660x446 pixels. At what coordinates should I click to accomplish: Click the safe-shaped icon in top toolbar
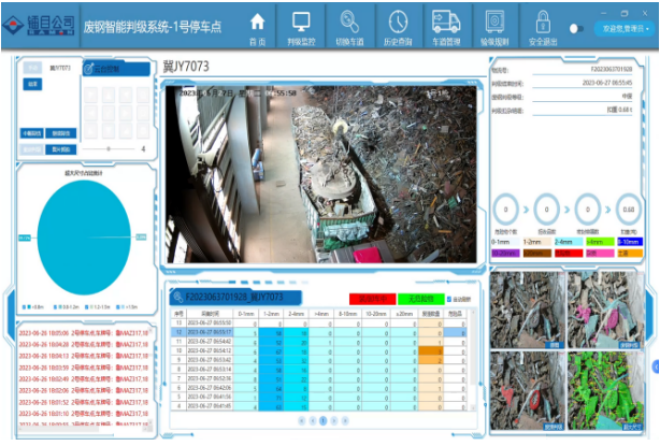(495, 23)
